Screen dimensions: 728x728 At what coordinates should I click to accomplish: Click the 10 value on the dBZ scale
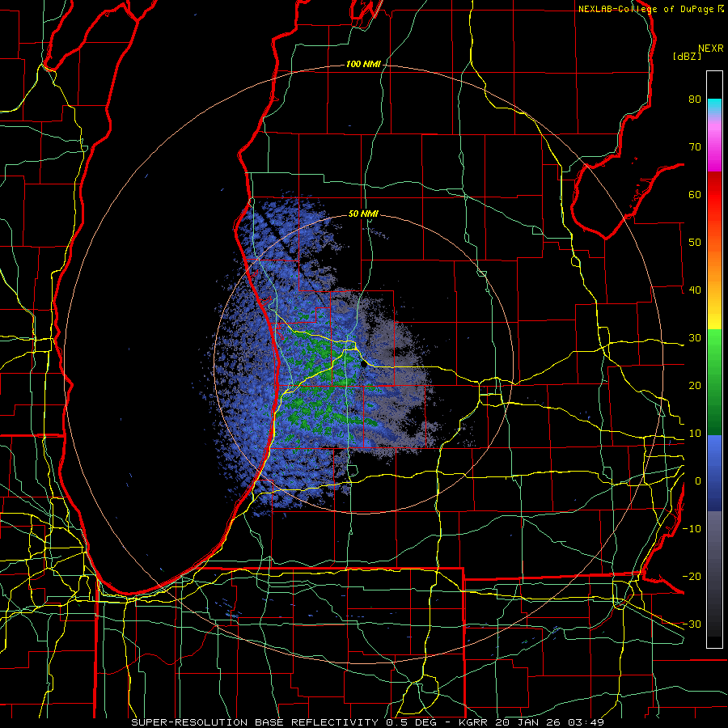pyautogui.click(x=695, y=434)
